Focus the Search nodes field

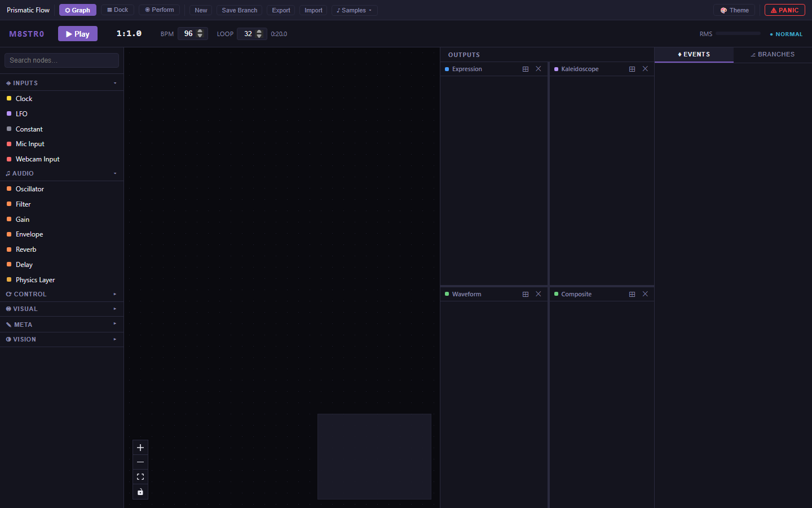tap(61, 60)
